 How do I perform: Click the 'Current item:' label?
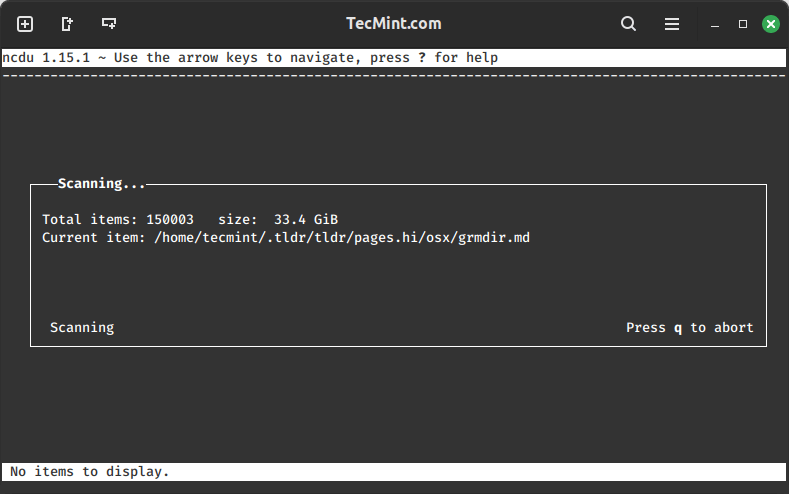click(x=94, y=237)
